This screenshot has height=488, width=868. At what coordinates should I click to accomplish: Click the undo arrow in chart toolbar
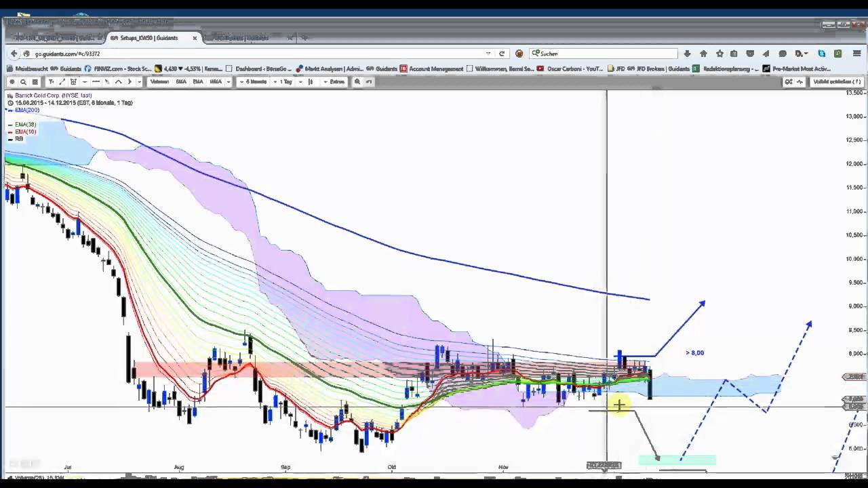click(369, 81)
